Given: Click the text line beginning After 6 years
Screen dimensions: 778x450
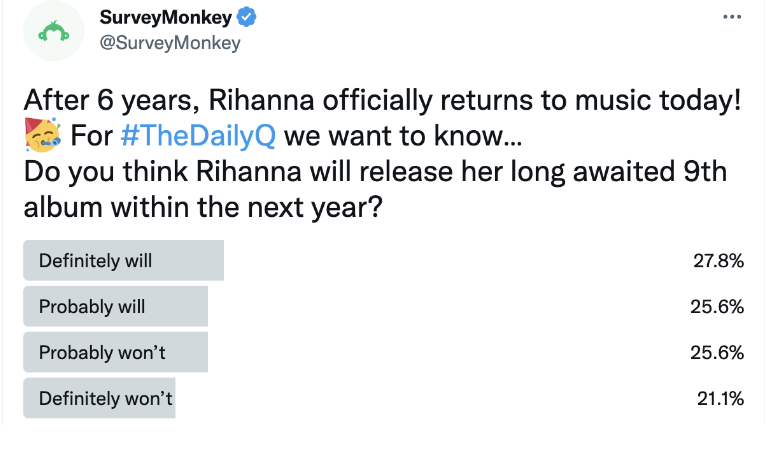Looking at the screenshot, I should click(383, 100).
